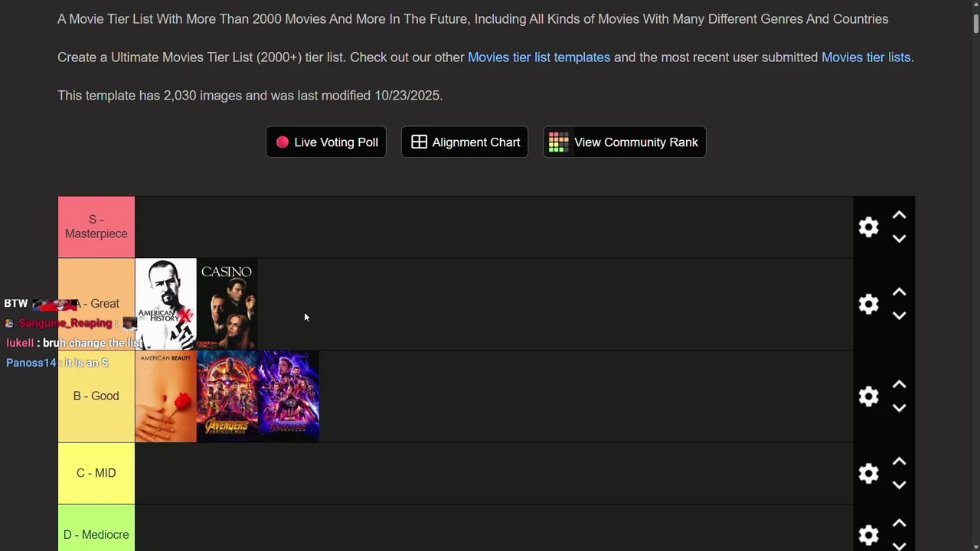The height and width of the screenshot is (551, 980).
Task: Click 'Panoss14' chat username
Action: pos(31,363)
